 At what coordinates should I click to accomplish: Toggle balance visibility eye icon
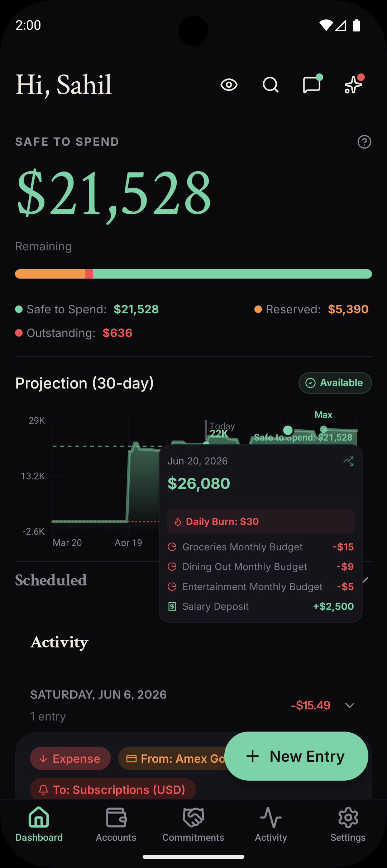click(x=229, y=85)
